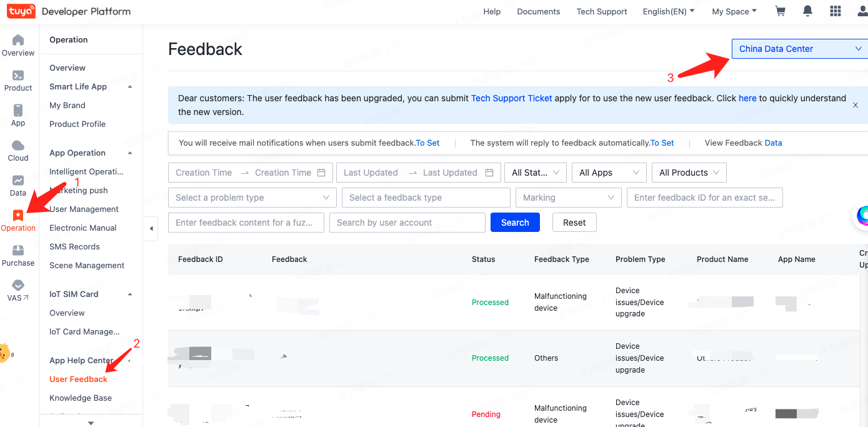Open Knowledge Base menu item

81,398
